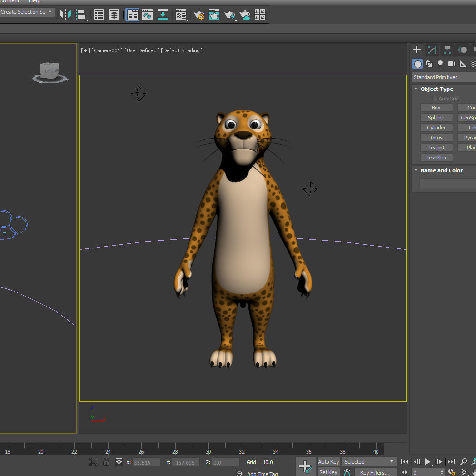This screenshot has width=476, height=476.
Task: Toggle the AutoGrid checkbox
Action: coord(435,99)
